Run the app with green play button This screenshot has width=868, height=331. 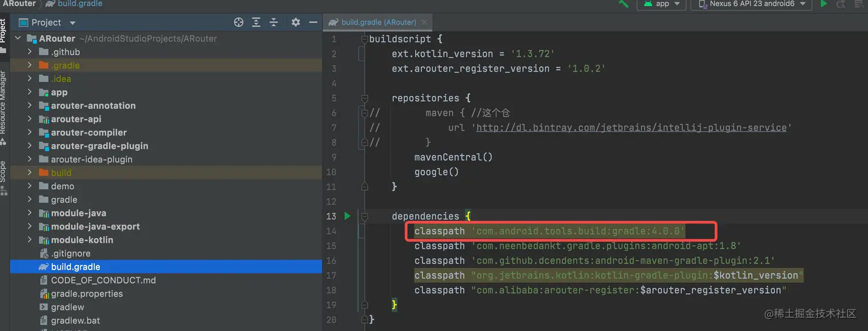click(x=824, y=3)
